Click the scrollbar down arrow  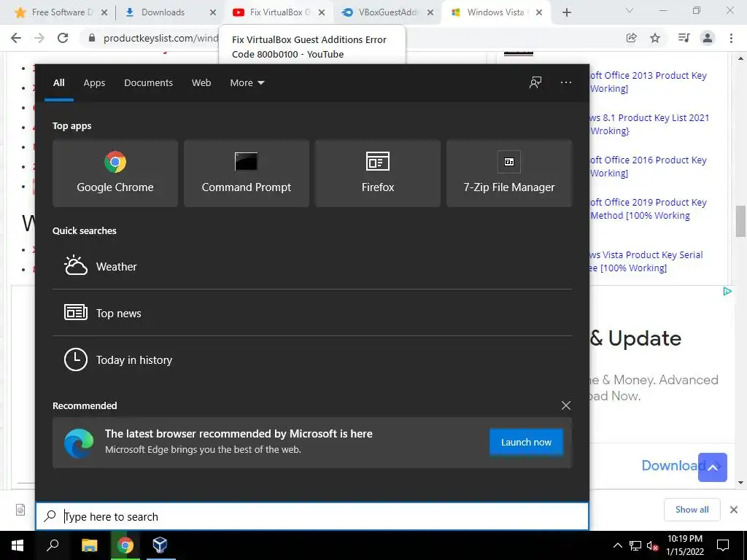[x=740, y=483]
